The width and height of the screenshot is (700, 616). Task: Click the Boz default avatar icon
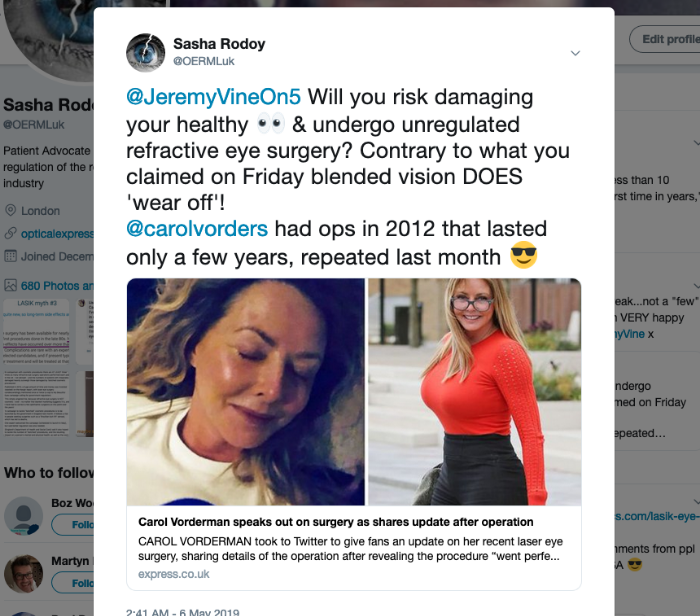click(x=23, y=516)
